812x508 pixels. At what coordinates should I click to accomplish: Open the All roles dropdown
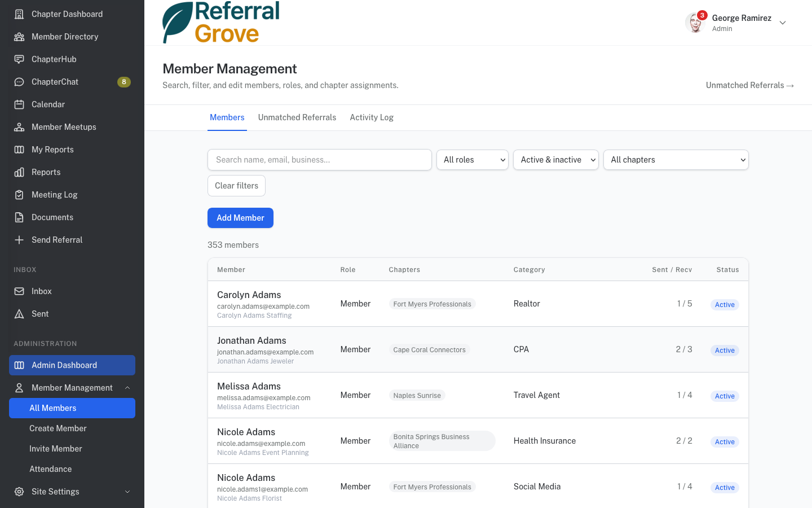coord(473,160)
